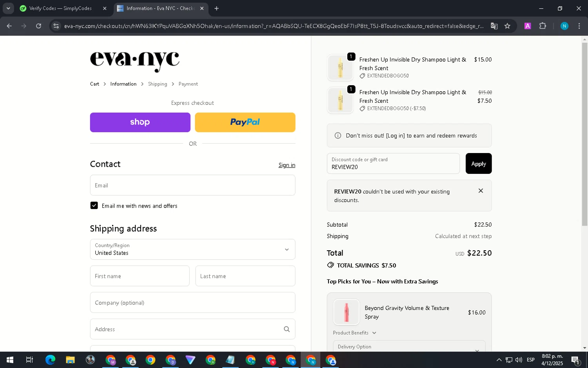Click the Sign in link

[287, 165]
